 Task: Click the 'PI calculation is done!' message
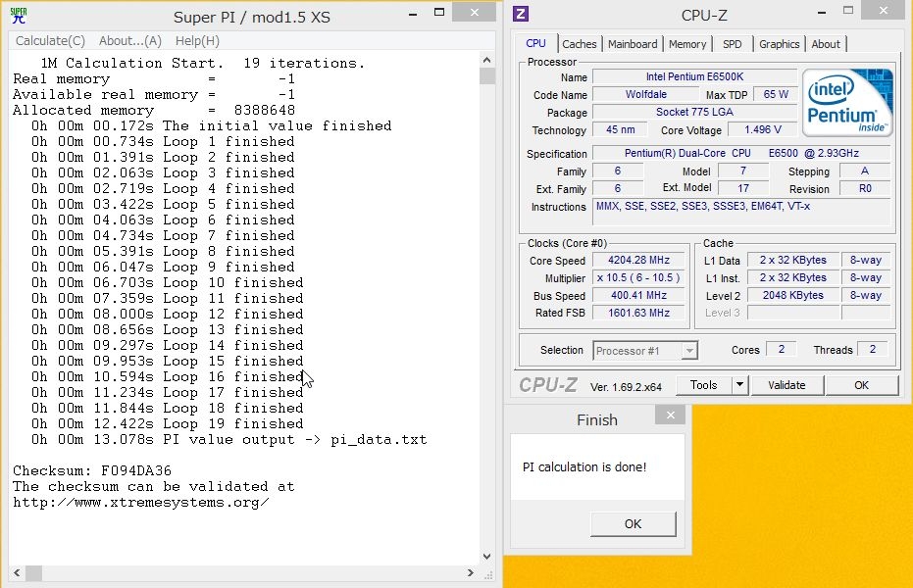point(584,467)
